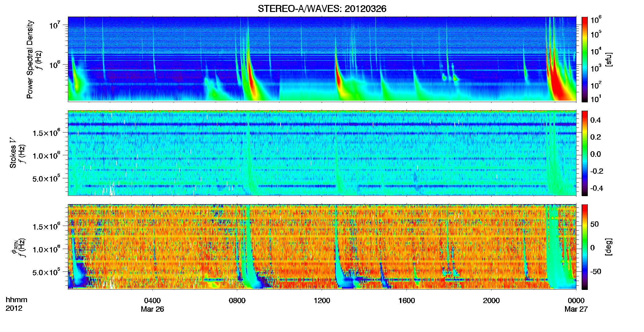This screenshot has height=332, width=644.
Task: Click the Stokes V colorbar
Action: 584,153
